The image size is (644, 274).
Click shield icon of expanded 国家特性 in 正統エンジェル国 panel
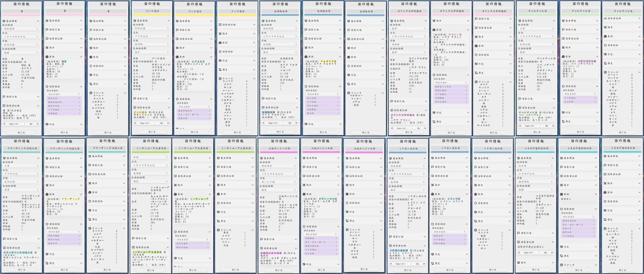(x=305, y=227)
